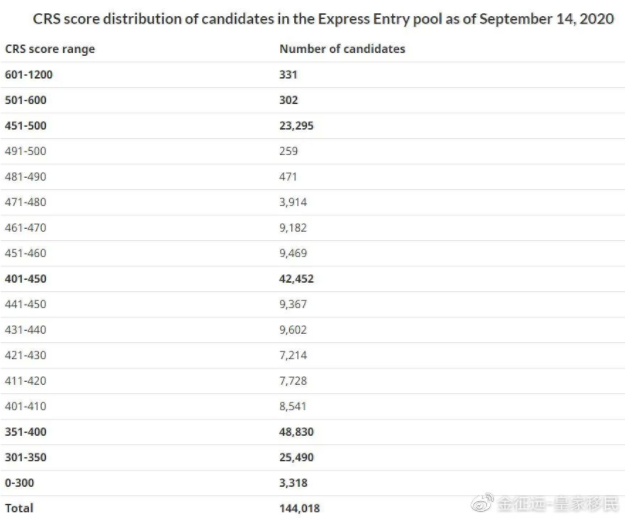Click the Total 144,018 value

(300, 508)
